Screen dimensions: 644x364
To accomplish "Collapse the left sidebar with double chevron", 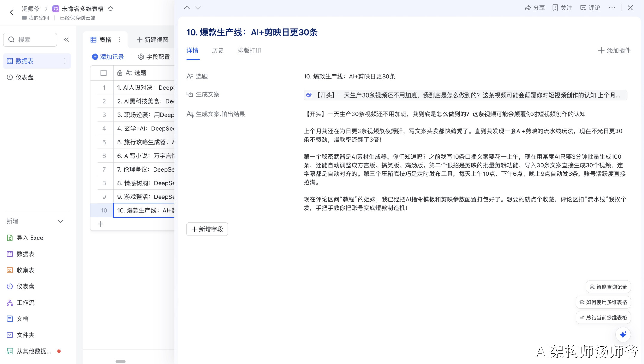I will coord(66,40).
